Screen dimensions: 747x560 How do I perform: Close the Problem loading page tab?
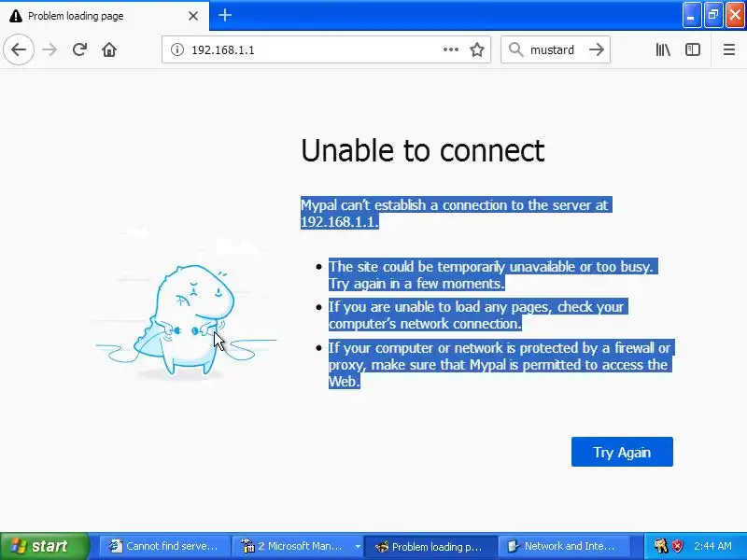coord(193,16)
